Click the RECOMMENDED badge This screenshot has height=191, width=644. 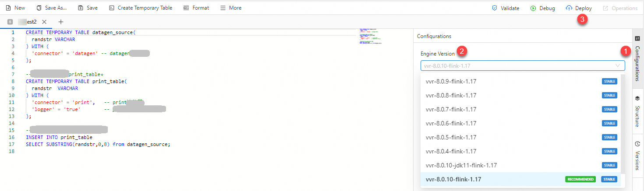click(x=580, y=179)
